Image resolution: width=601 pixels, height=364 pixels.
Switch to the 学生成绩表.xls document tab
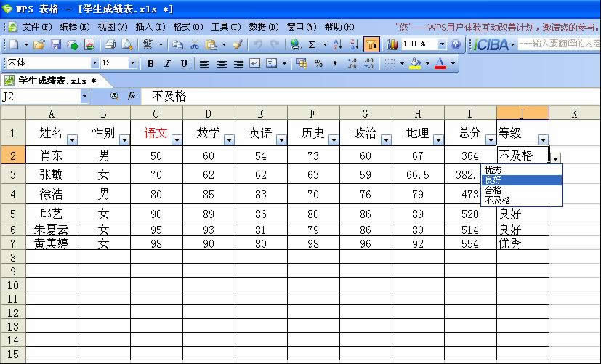click(49, 81)
